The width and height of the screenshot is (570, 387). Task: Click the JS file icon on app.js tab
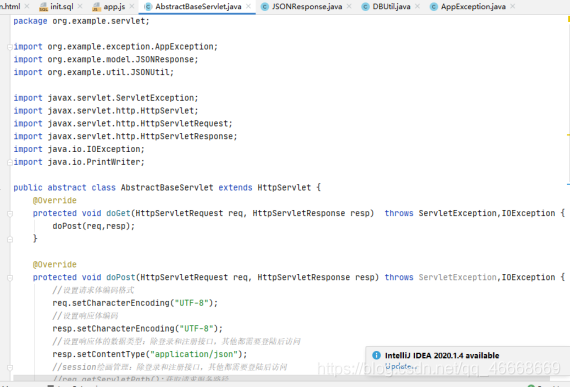coord(96,7)
